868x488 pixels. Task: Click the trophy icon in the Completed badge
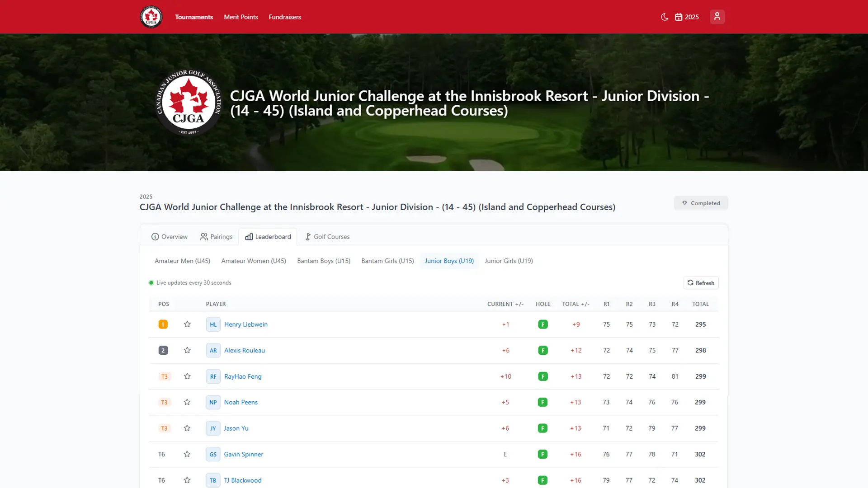[684, 203]
